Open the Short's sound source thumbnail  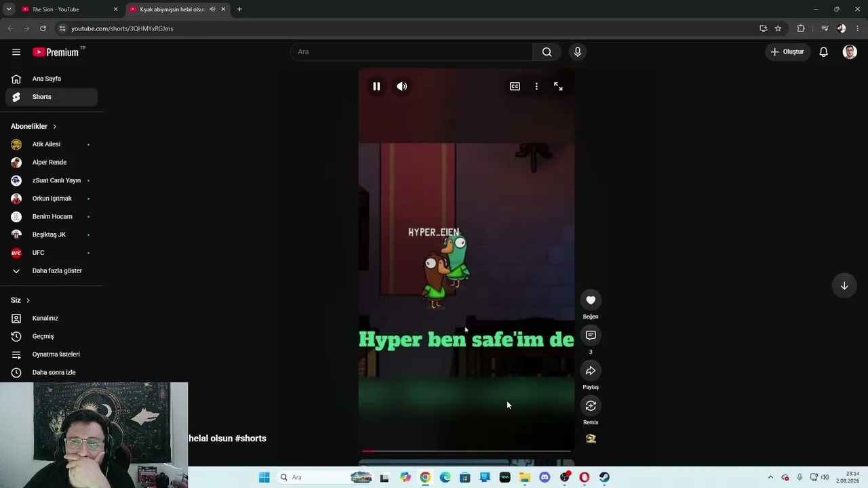coord(591,439)
